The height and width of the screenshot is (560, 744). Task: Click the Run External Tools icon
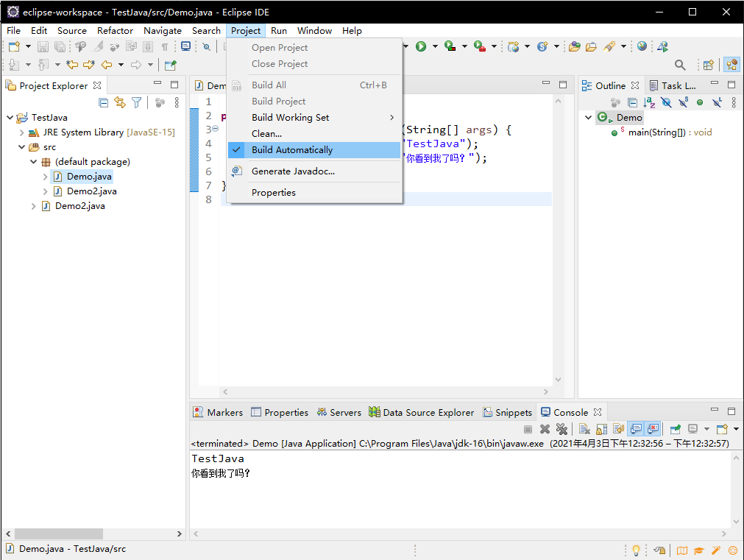480,46
